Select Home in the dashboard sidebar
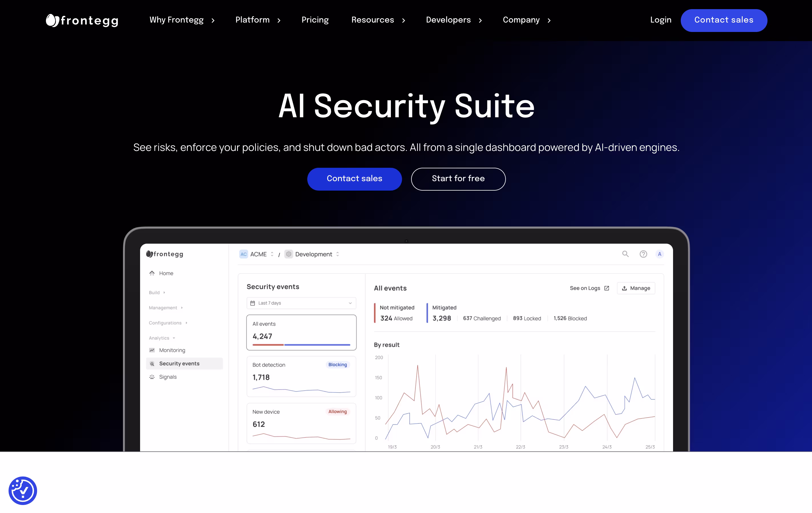 pyautogui.click(x=184, y=273)
